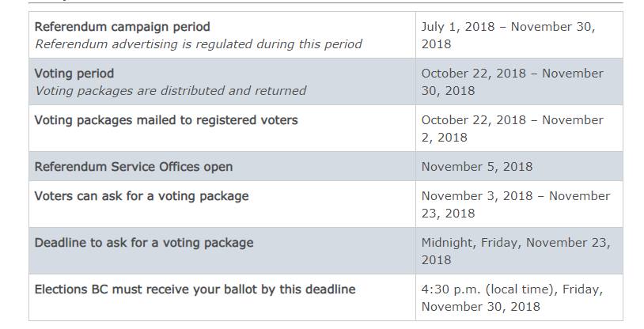Click "Voters can ask for a voting package"

coord(142,196)
